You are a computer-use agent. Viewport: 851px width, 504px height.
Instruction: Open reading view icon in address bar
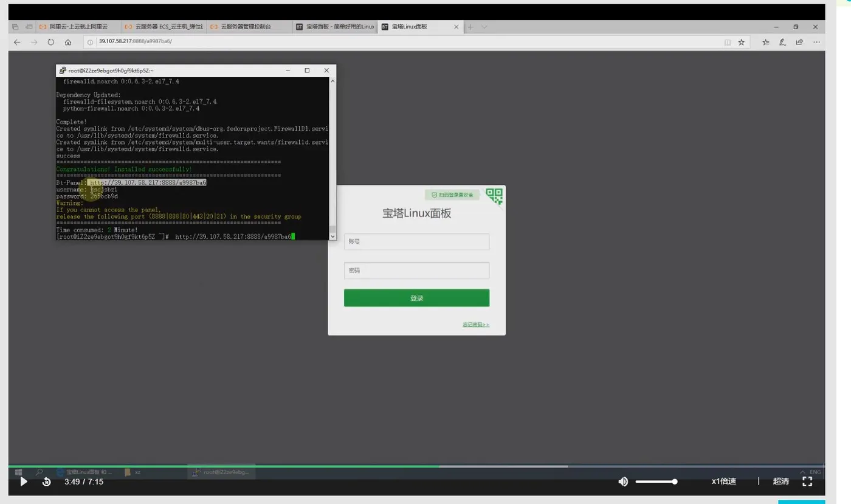pos(728,42)
